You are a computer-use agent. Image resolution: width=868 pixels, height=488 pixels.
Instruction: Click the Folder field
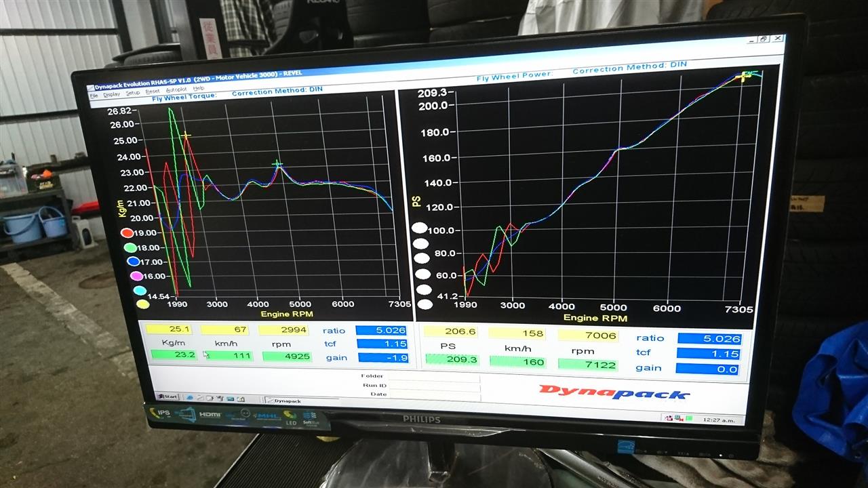point(434,378)
